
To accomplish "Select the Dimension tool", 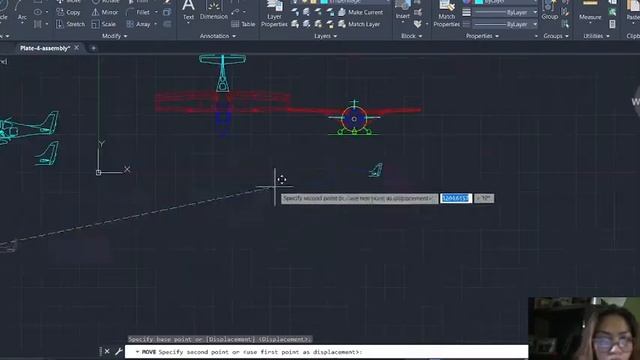I will coord(214,10).
